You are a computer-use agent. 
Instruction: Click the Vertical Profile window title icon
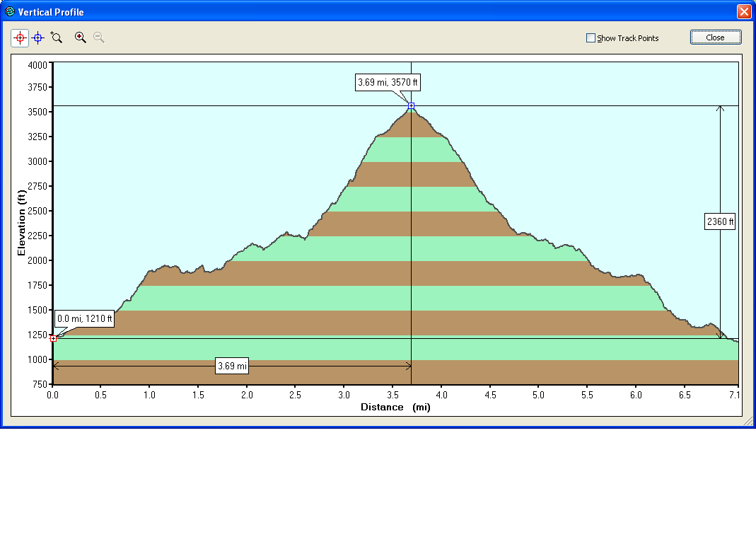(x=9, y=11)
